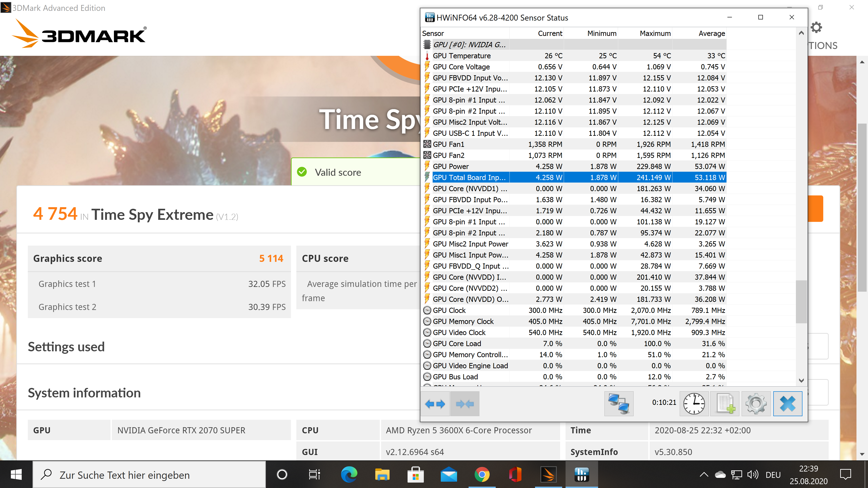The width and height of the screenshot is (868, 488).
Task: Collapse the GPU [#0] NVIDIA sensor group
Action: (x=469, y=45)
